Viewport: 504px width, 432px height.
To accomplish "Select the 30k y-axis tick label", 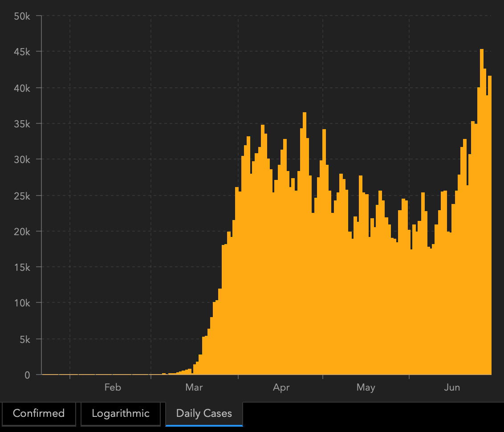I will coord(22,159).
